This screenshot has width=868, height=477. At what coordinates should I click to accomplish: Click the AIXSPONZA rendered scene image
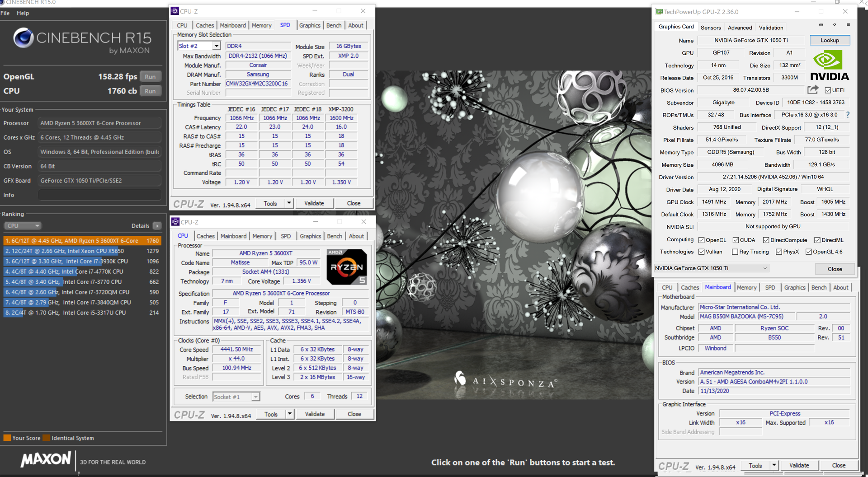(513, 235)
